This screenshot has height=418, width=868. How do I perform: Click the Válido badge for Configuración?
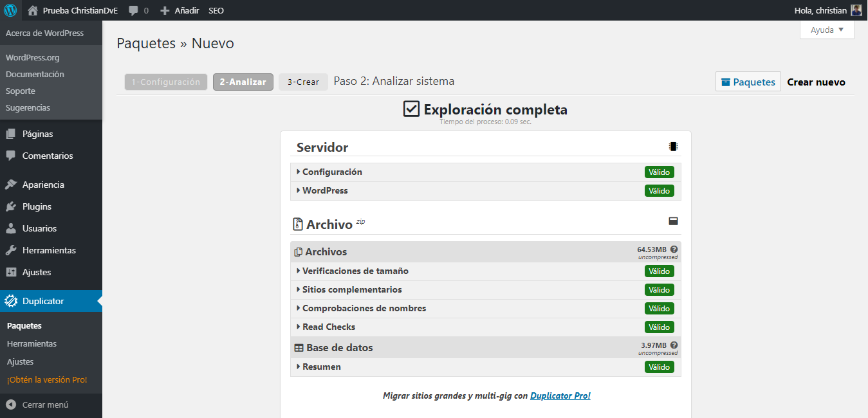coord(660,172)
